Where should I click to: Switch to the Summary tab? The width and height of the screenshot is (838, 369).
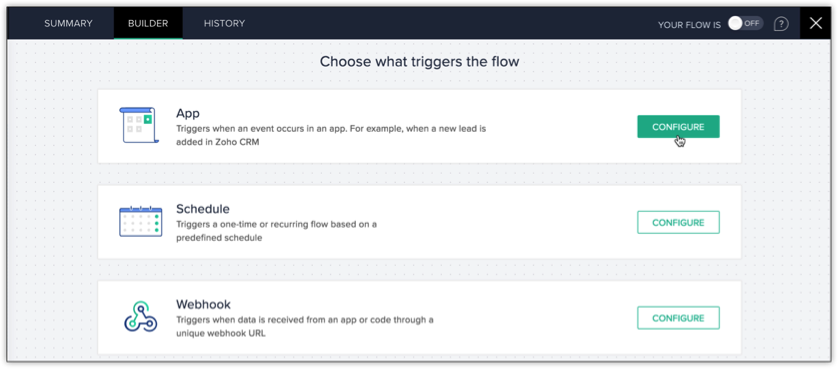click(68, 24)
